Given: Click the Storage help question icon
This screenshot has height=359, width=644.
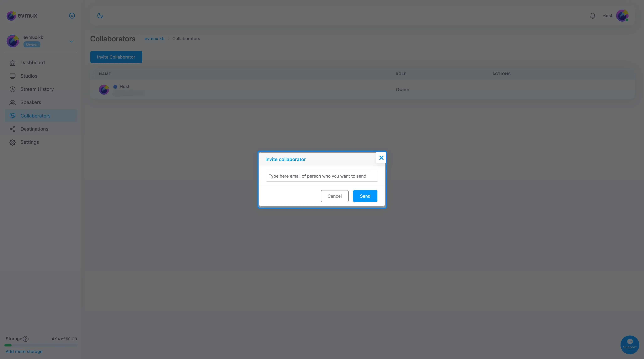Looking at the screenshot, I should (x=26, y=339).
